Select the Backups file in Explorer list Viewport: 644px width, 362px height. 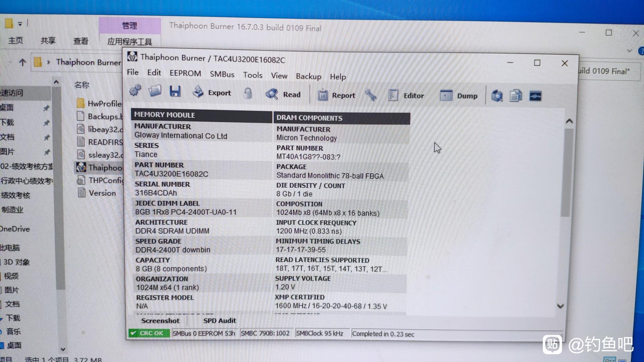[x=99, y=116]
